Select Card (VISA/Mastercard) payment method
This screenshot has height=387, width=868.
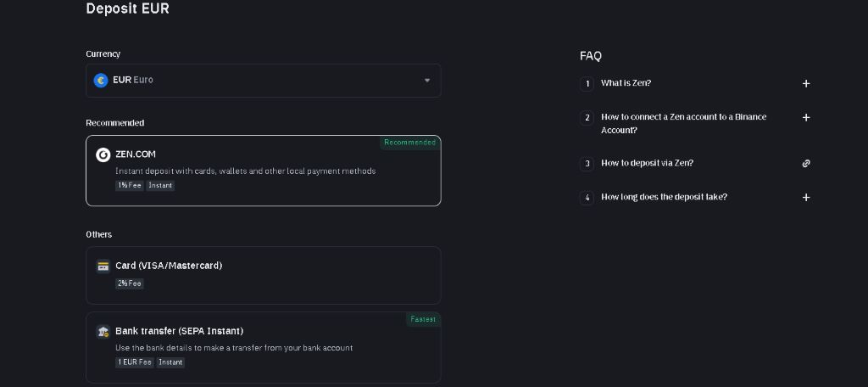click(263, 275)
